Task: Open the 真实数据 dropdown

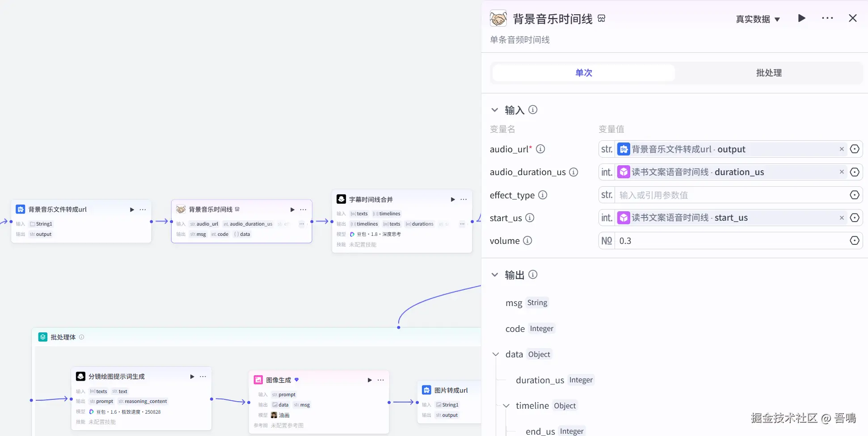Action: (758, 19)
